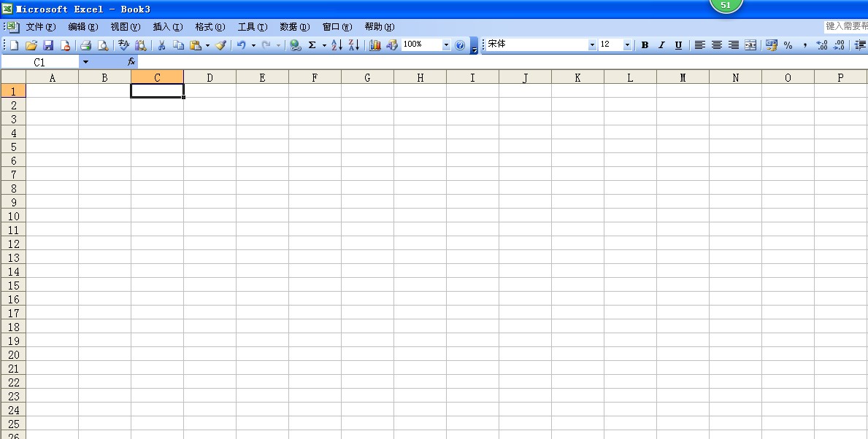The image size is (868, 439).
Task: Copy the selected cell
Action: click(178, 45)
